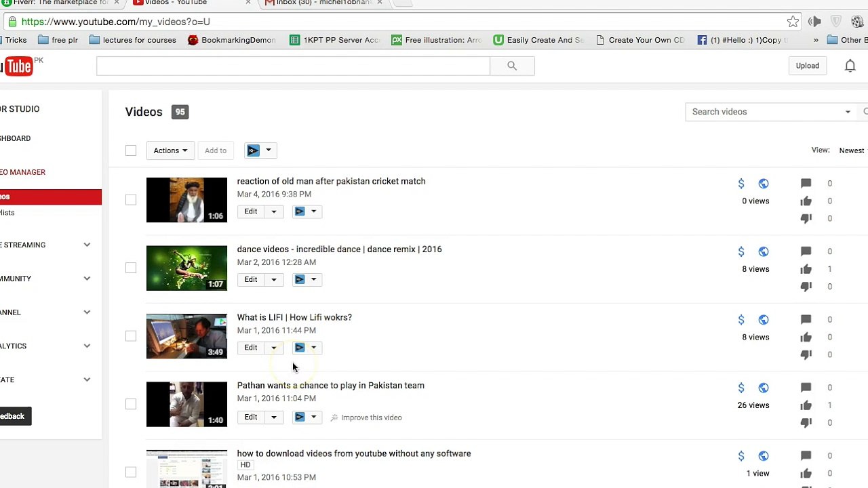The height and width of the screenshot is (488, 868).
Task: Expand the Create sidebar section
Action: pos(87,380)
